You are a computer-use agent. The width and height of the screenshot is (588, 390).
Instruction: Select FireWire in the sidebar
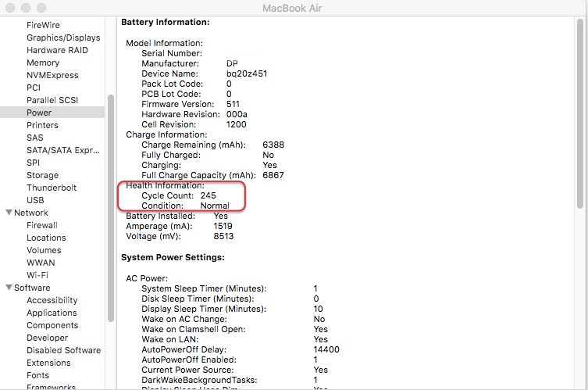[43, 25]
